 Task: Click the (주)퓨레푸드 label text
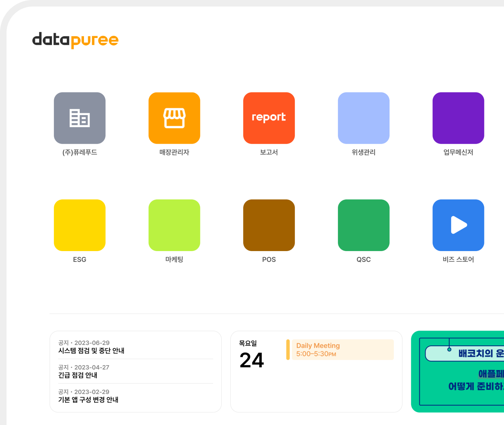(80, 152)
